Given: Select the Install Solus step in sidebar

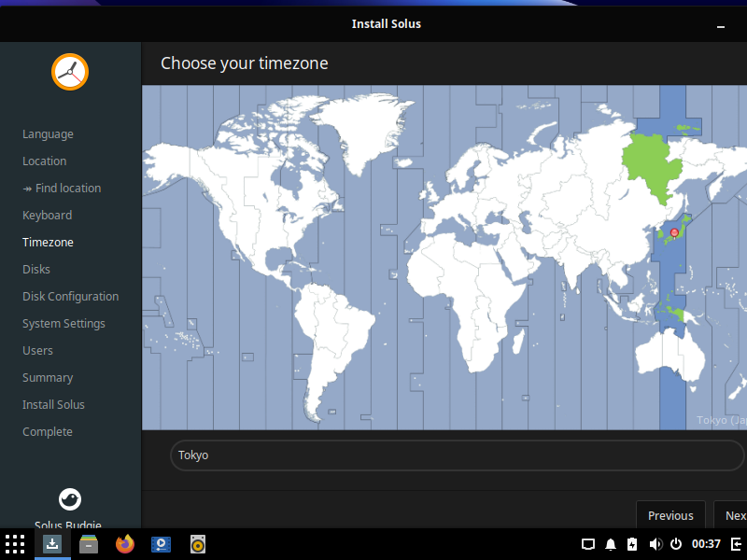Looking at the screenshot, I should click(53, 405).
